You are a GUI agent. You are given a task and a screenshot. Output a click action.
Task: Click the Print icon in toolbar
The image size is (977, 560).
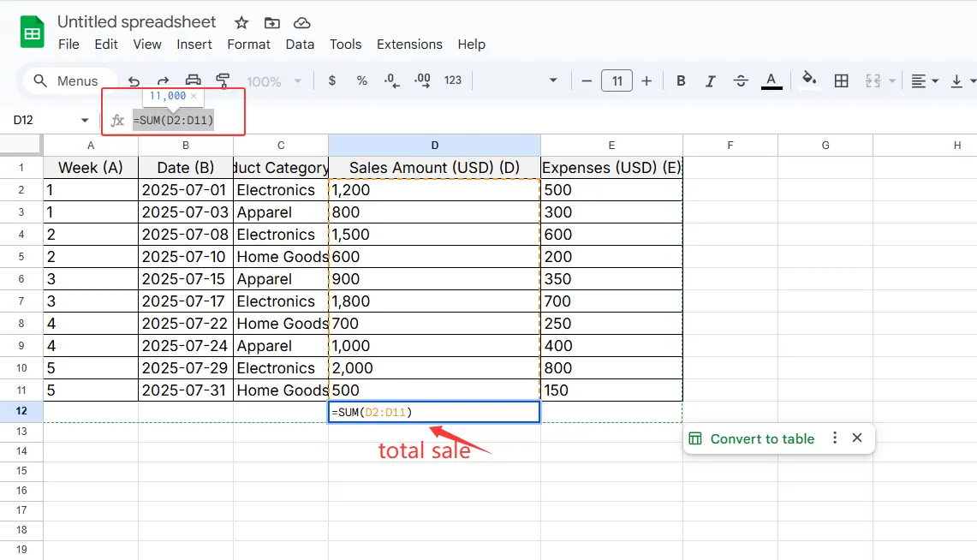194,80
